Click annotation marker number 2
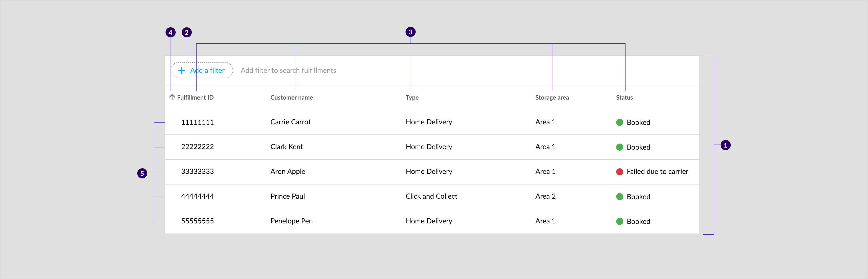This screenshot has width=868, height=279. 186,32
